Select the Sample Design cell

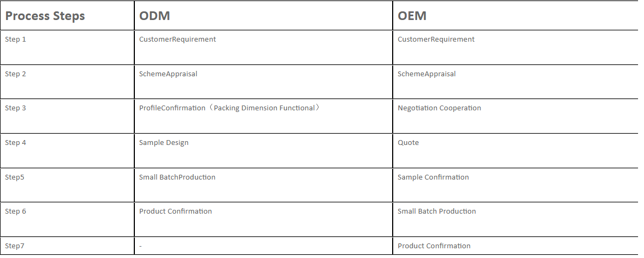(x=164, y=143)
